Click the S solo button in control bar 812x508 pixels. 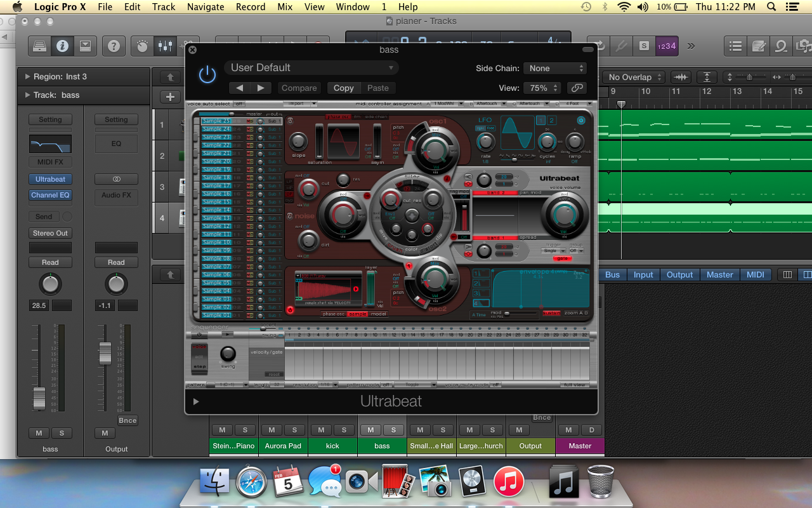pos(644,46)
